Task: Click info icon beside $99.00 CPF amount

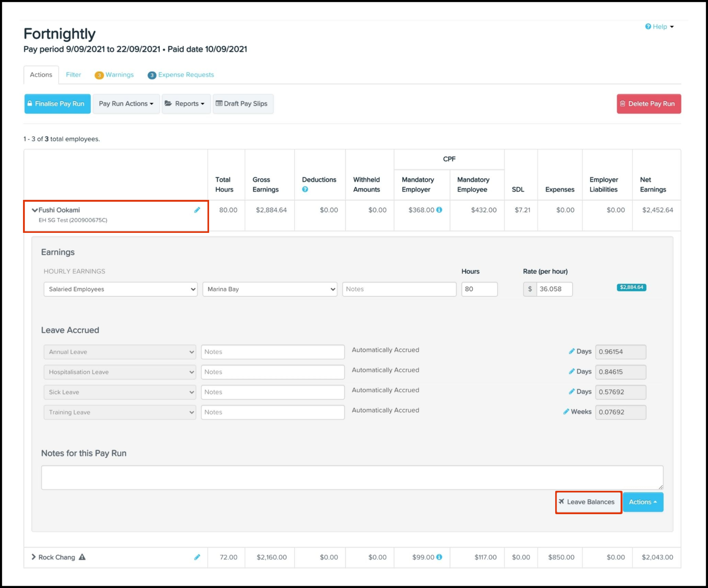Action: tap(439, 557)
